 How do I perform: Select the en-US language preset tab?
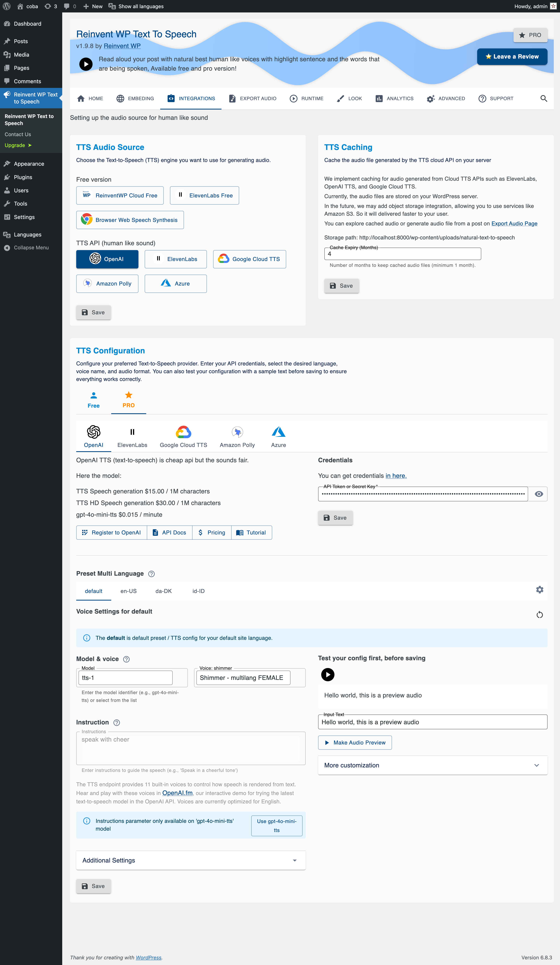tap(129, 591)
